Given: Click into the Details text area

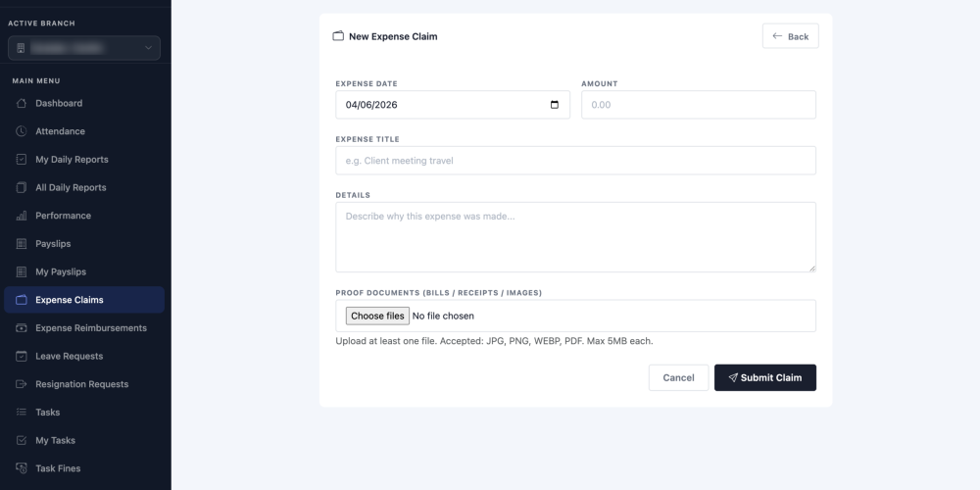Looking at the screenshot, I should pos(575,237).
